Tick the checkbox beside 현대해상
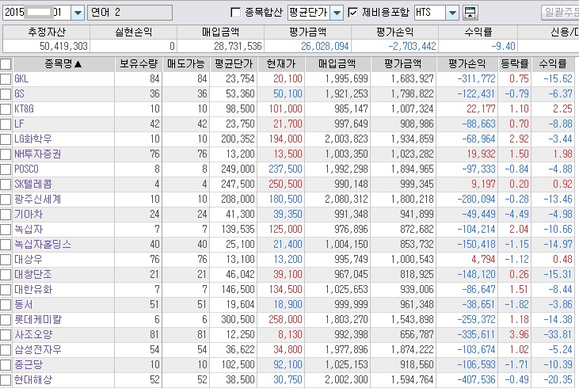Screen dimensions: 579x392 tap(6, 380)
